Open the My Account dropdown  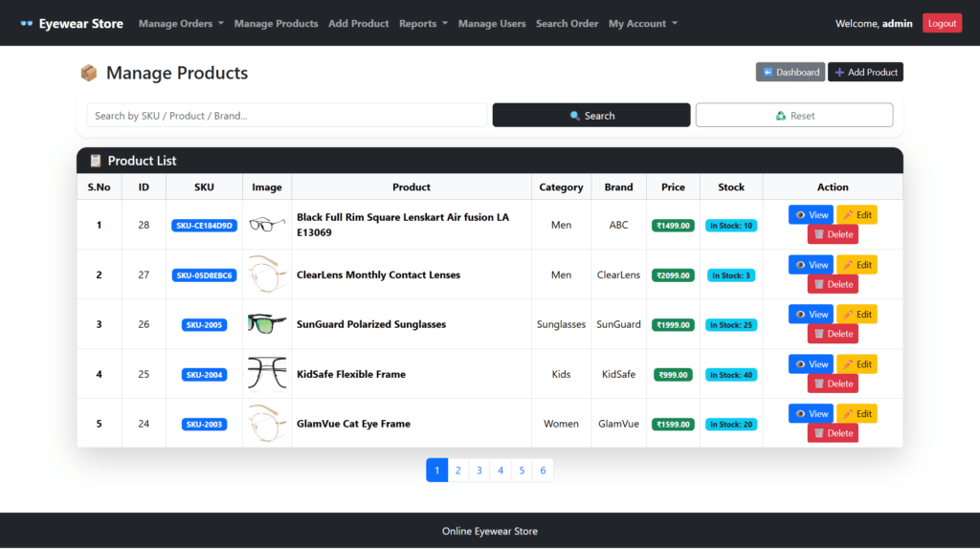coord(642,23)
